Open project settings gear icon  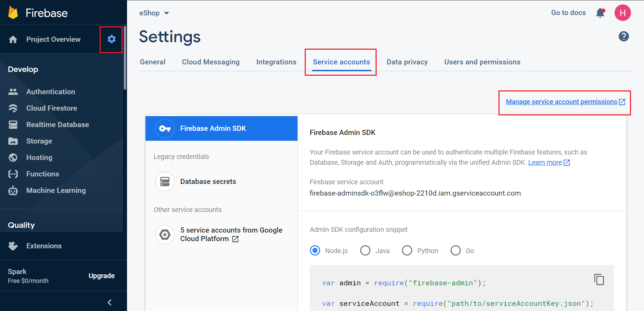coord(111,39)
